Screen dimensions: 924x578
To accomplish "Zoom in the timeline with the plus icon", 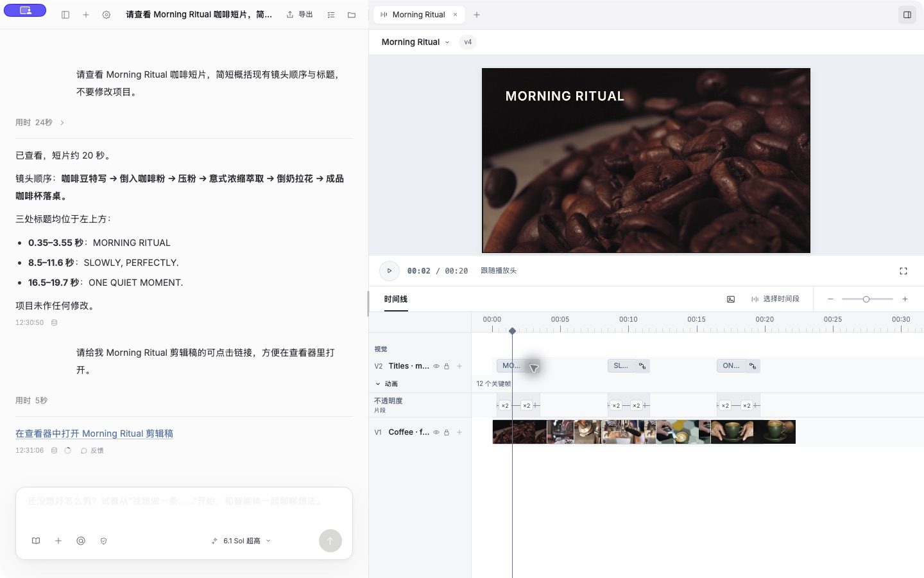I will (905, 299).
